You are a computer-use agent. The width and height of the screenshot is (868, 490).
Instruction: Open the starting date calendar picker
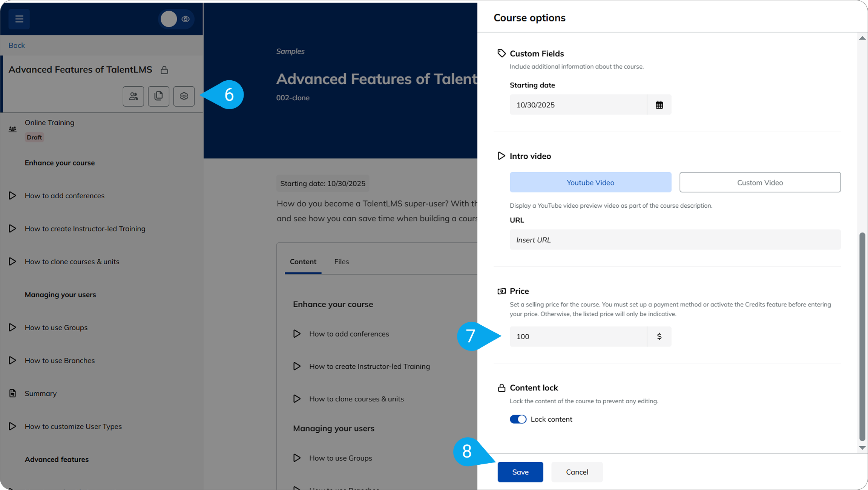click(659, 105)
